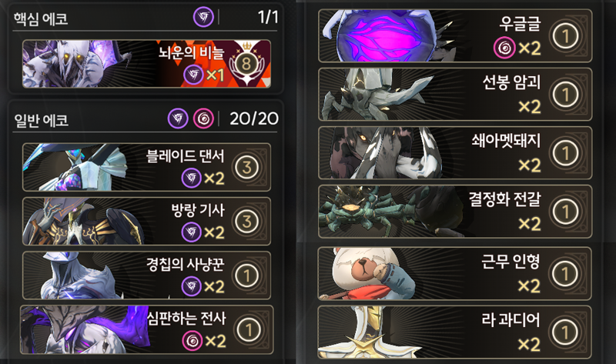
Task: Click the purple element icon under 경칩의 사냥꾼
Action: tap(192, 286)
